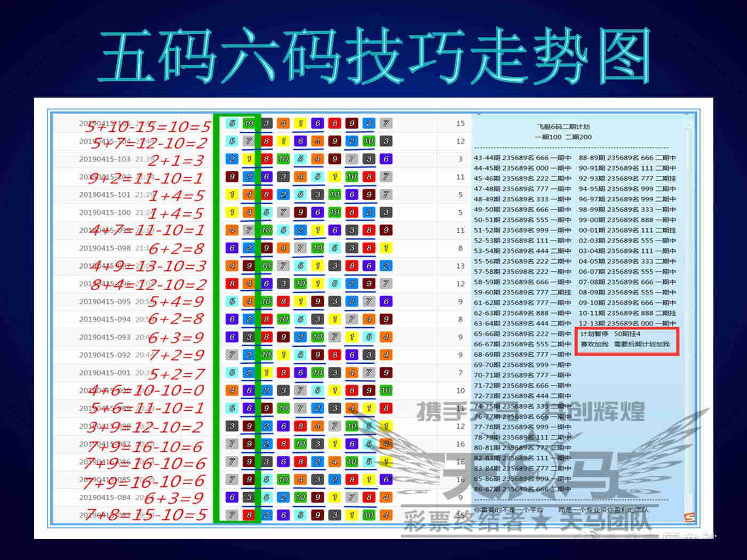Screen dimensions: 747x560
Task: Click the heading 飞艇6码二期计划
Action: pos(563,127)
